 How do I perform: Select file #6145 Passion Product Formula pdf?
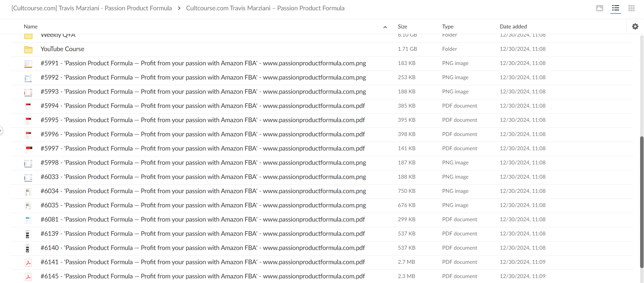point(203,276)
